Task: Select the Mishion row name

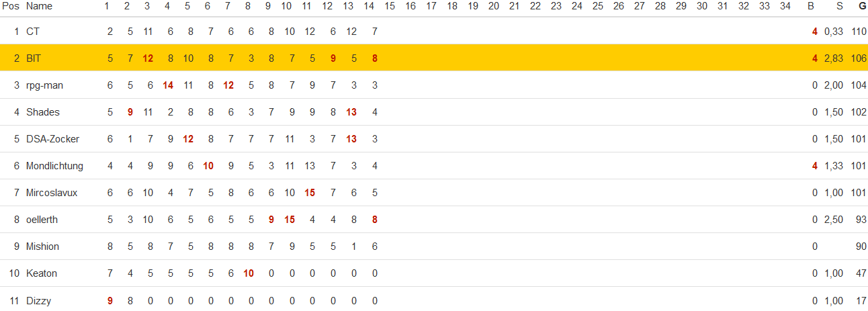Action: pos(42,247)
